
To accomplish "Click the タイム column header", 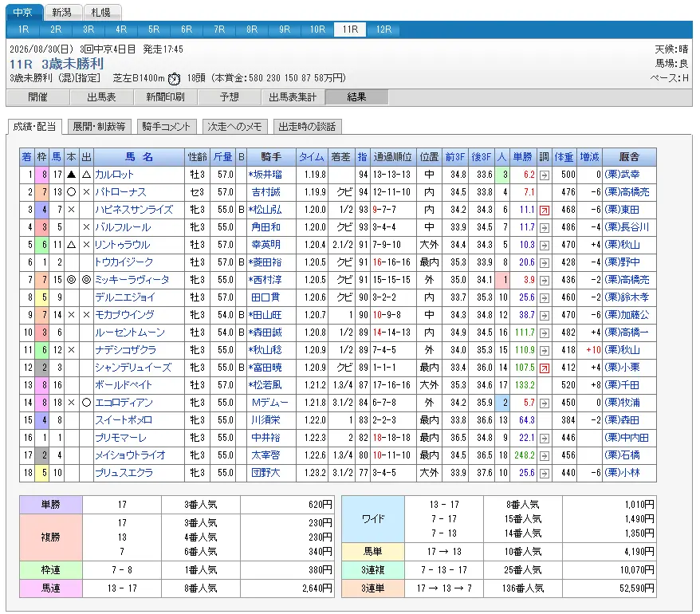I will pos(312,157).
